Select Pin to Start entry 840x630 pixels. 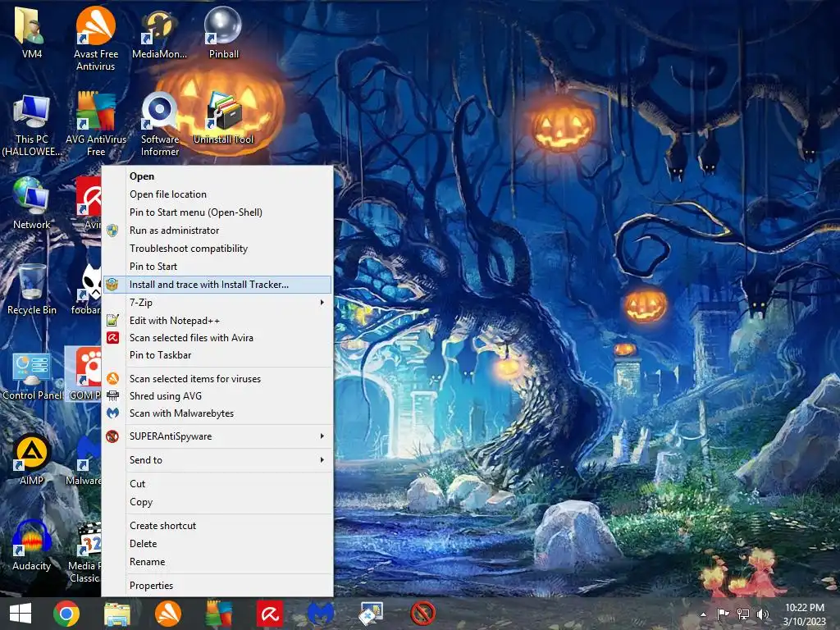point(217,267)
